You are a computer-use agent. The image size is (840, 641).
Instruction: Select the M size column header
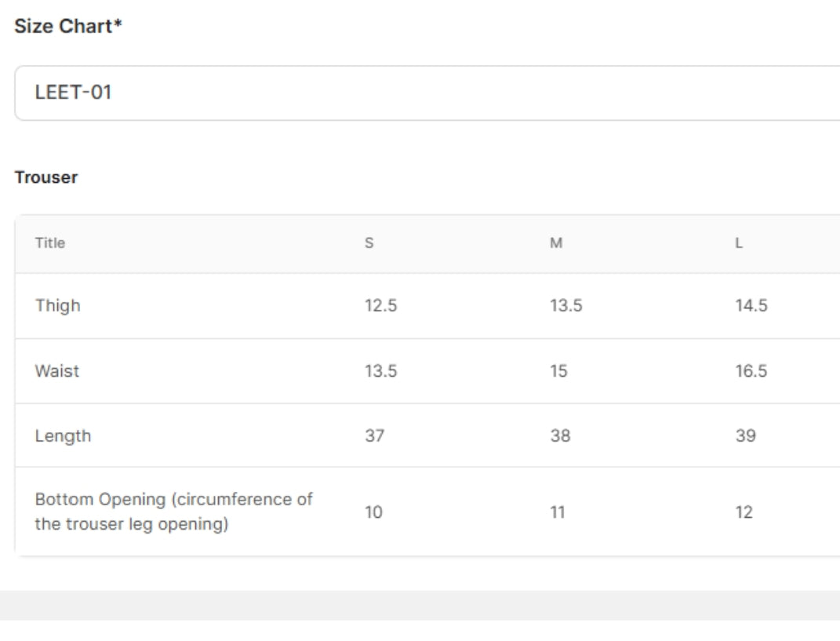tap(555, 243)
